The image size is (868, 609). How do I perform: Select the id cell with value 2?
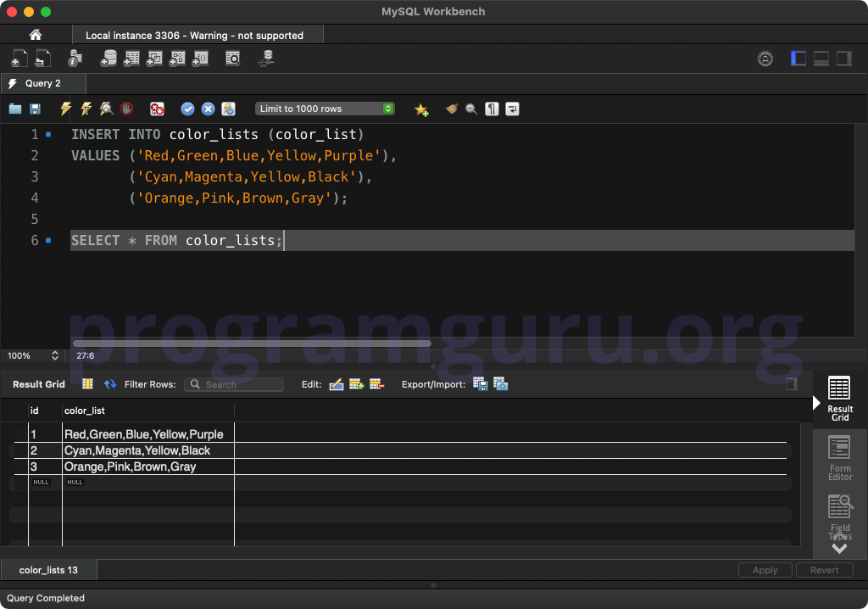point(45,450)
